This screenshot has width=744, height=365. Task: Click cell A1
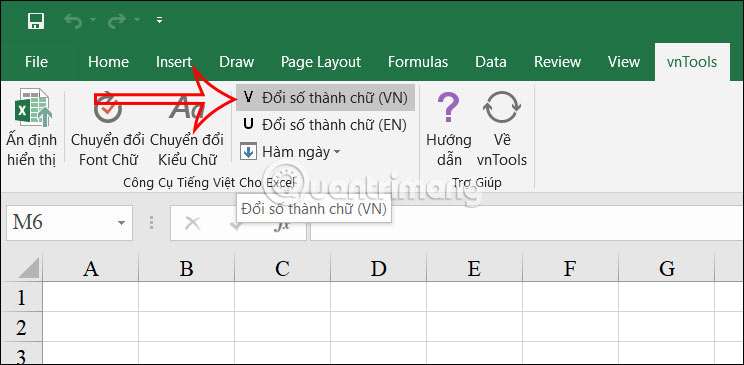coord(91,297)
